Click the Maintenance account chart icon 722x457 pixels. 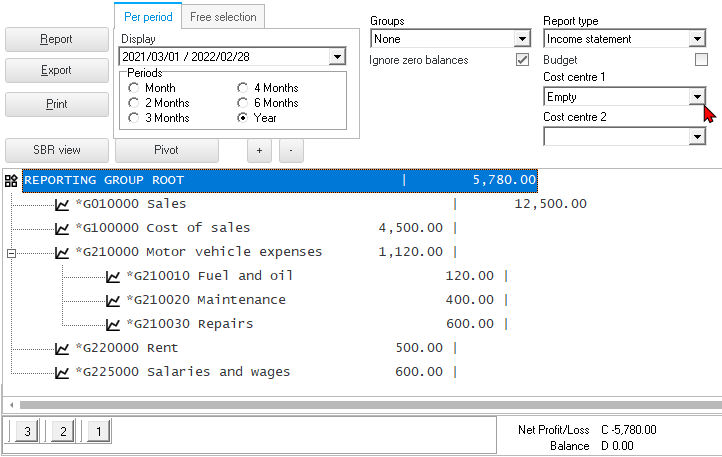[114, 300]
